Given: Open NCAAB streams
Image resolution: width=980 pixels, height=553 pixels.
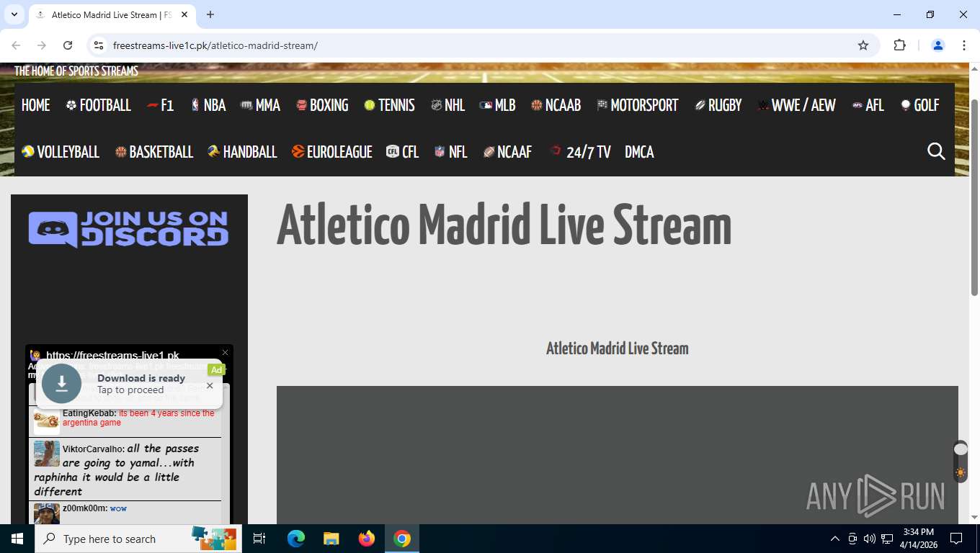Looking at the screenshot, I should click(x=556, y=105).
